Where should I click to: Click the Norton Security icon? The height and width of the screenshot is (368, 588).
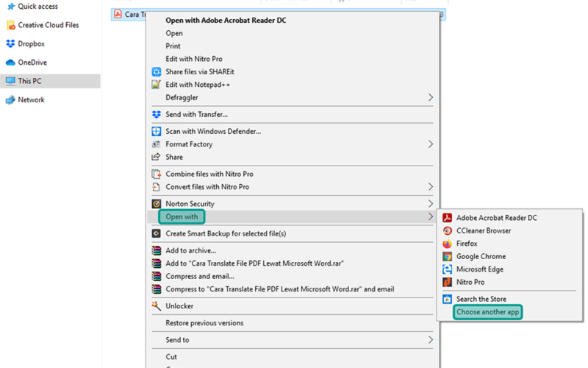tap(156, 204)
